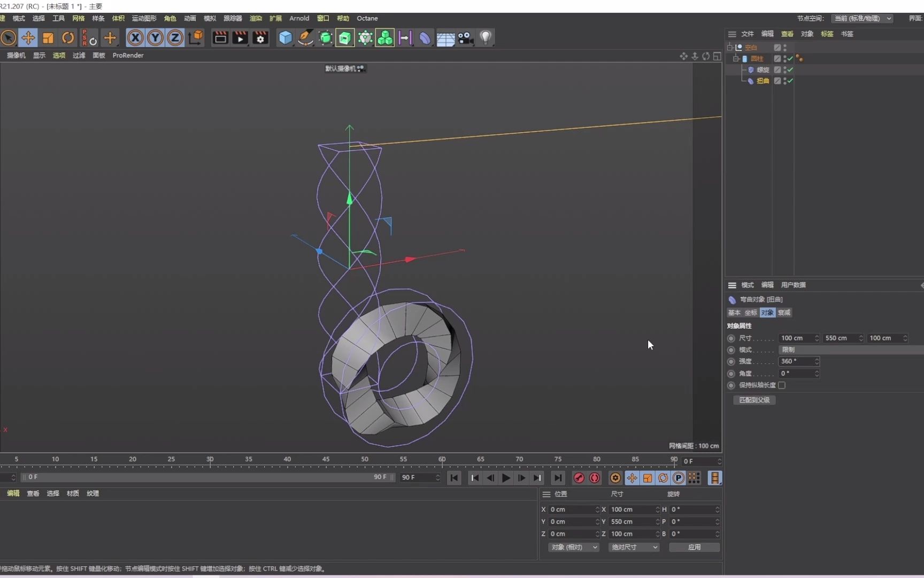Uncheck the 保持纵轴长度 checkbox
This screenshot has width=924, height=578.
[x=782, y=385]
